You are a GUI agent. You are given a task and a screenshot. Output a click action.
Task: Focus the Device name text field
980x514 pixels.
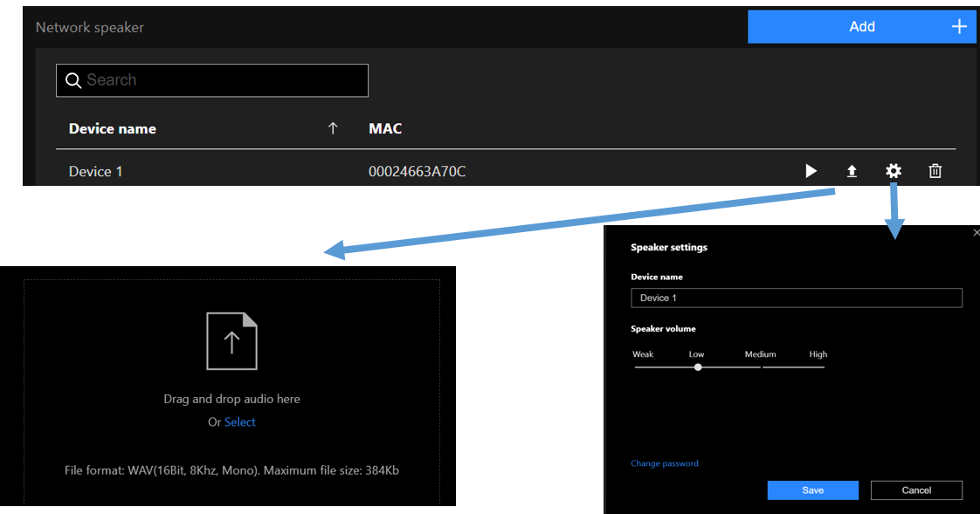coord(796,298)
